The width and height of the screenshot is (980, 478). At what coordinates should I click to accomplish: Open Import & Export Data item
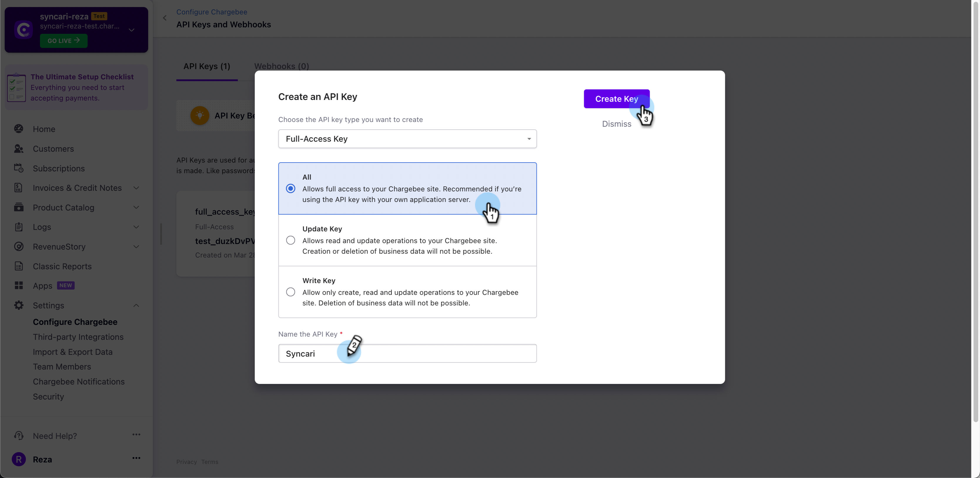(73, 352)
